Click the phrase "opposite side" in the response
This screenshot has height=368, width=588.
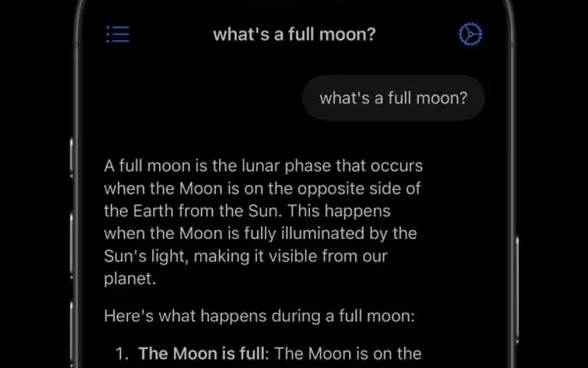(345, 189)
